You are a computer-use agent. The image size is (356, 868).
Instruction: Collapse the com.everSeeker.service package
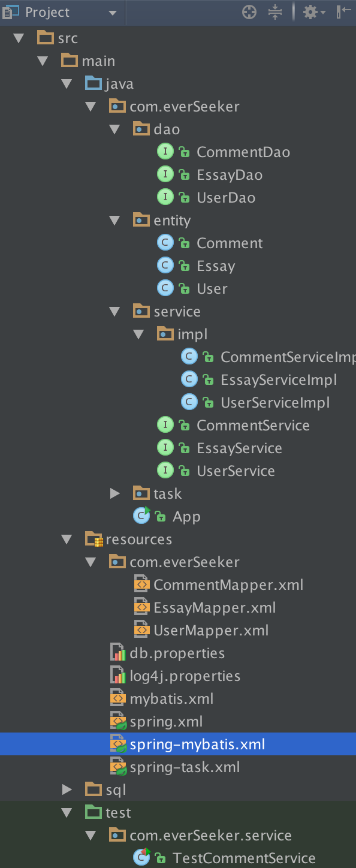click(x=90, y=836)
